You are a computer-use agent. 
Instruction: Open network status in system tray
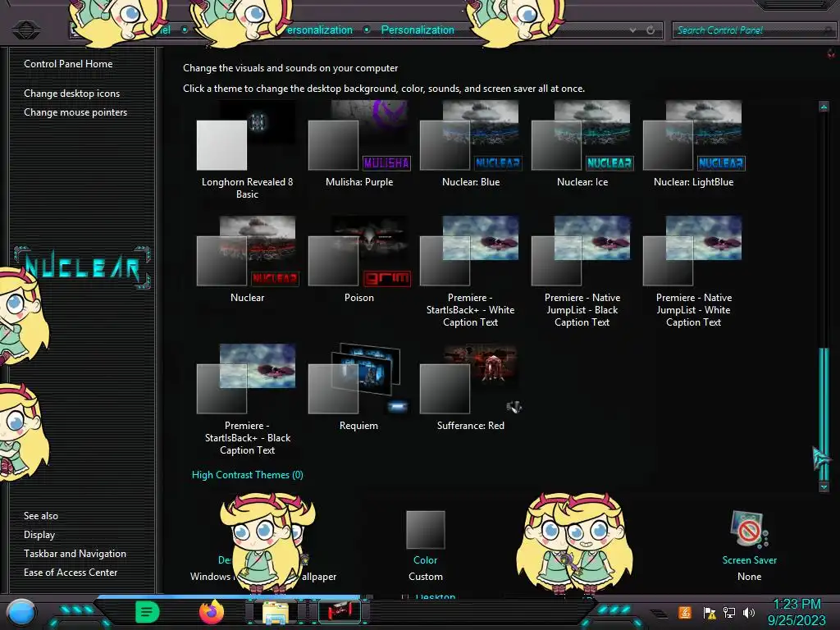(x=729, y=612)
